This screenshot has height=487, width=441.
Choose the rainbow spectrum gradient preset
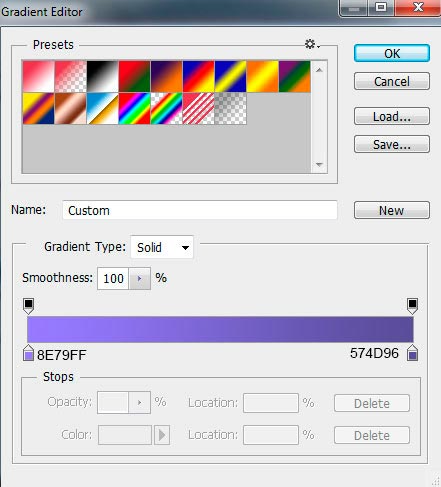tap(134, 109)
